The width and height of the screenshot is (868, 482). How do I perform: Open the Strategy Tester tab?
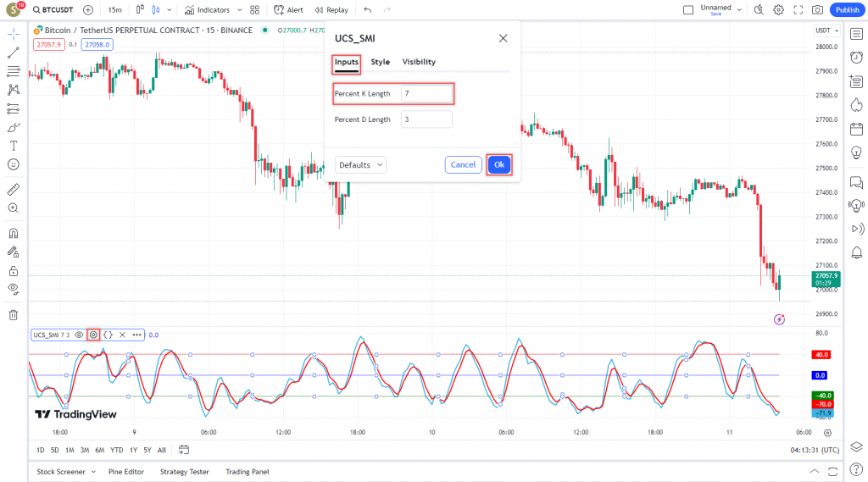coord(184,472)
